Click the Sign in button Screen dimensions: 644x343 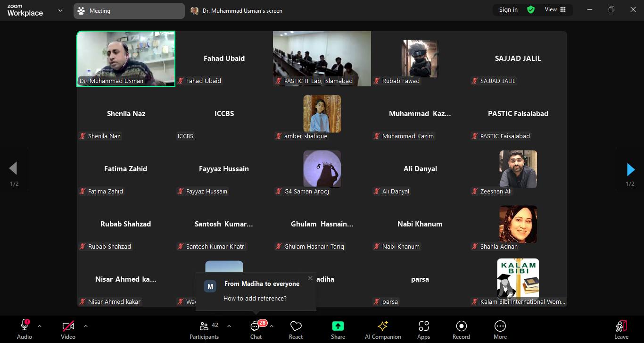(508, 10)
